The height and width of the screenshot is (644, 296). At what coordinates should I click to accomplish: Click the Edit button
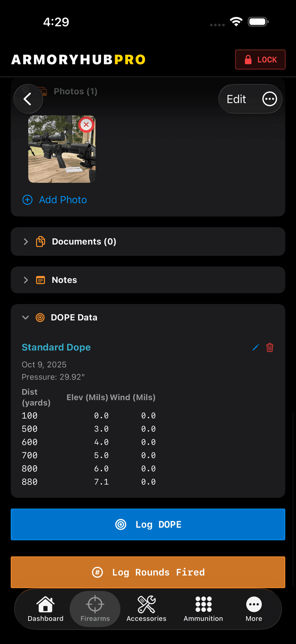pyautogui.click(x=236, y=99)
